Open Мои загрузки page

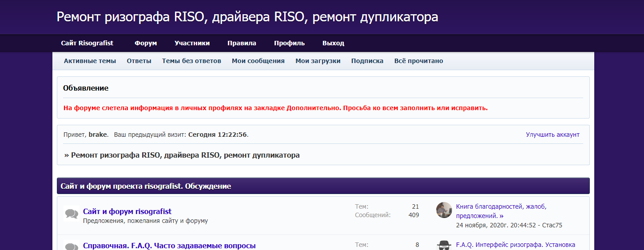click(x=318, y=61)
